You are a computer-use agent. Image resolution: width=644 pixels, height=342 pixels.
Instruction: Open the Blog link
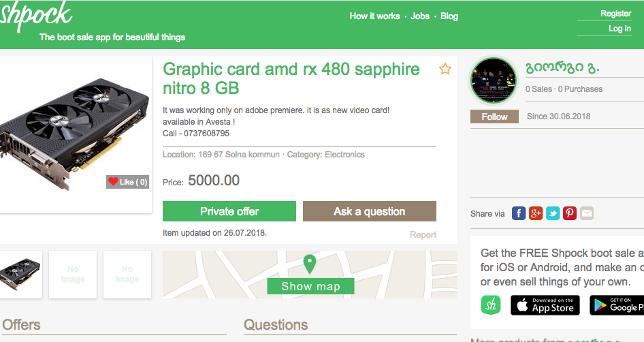[449, 16]
